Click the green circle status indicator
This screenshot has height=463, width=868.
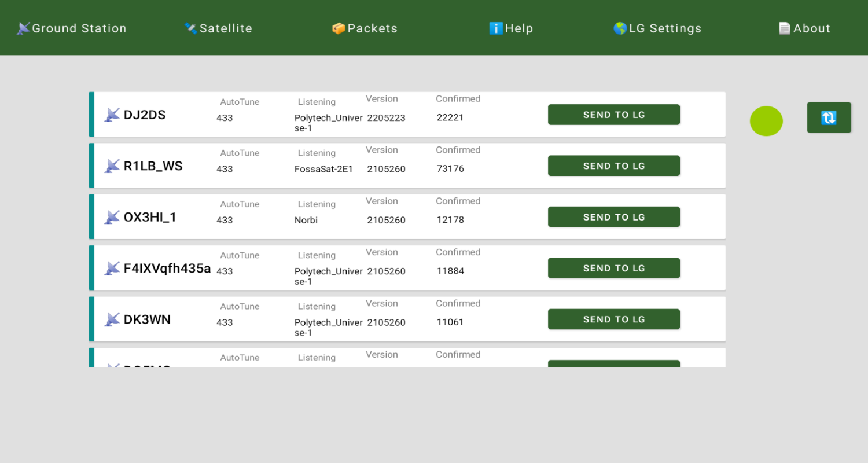point(766,121)
